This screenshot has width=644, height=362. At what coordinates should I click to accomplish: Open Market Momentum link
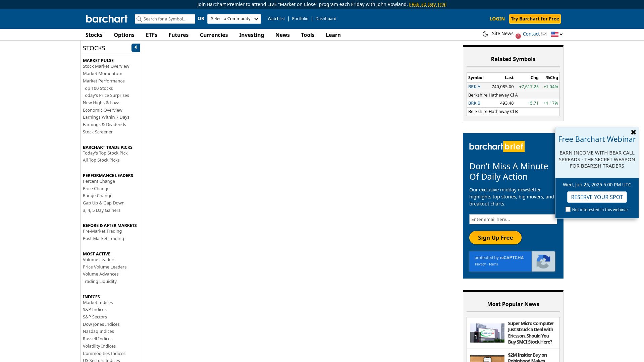(103, 73)
